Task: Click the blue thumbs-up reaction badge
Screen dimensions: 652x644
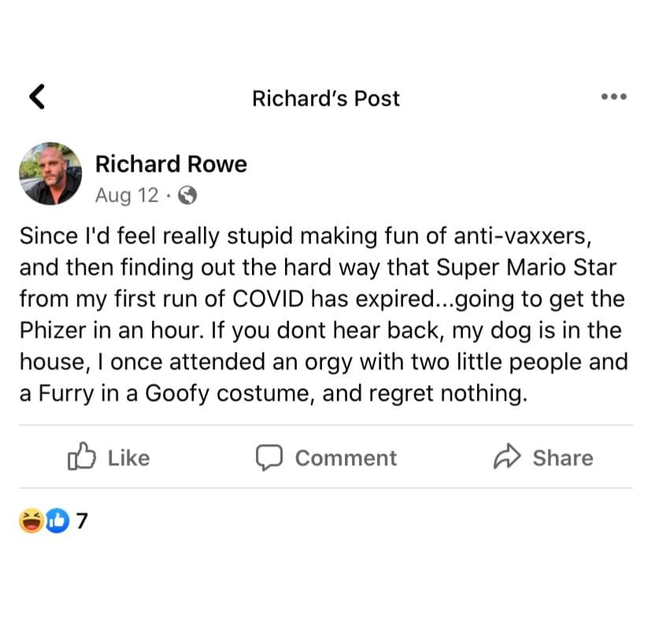Action: pos(57,520)
